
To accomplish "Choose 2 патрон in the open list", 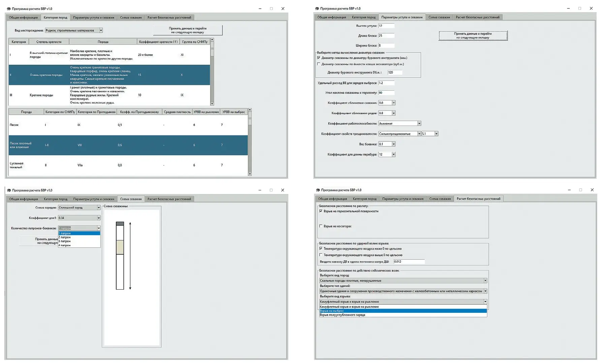I will 65,237.
